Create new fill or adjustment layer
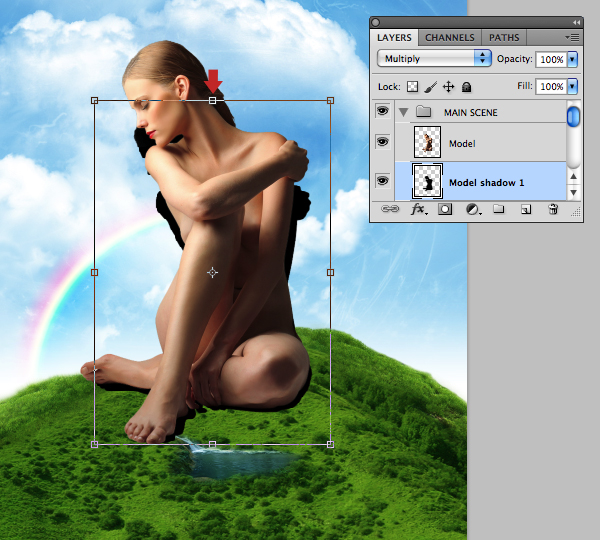The width and height of the screenshot is (600, 540). 473,209
